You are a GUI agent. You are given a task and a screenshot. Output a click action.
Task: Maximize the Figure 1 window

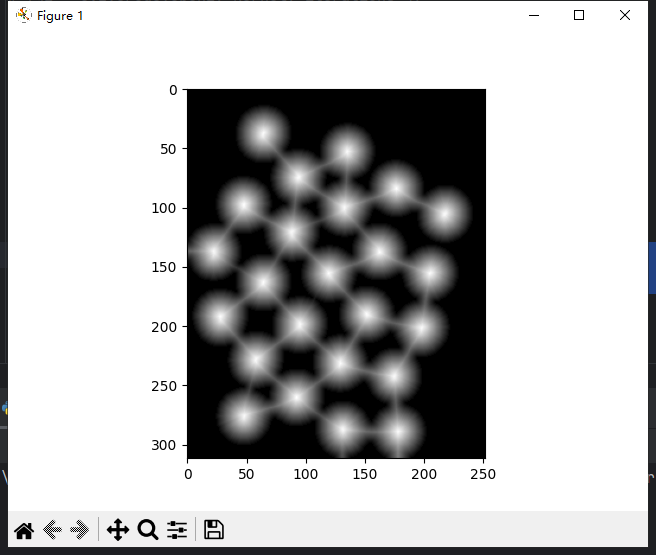(579, 15)
